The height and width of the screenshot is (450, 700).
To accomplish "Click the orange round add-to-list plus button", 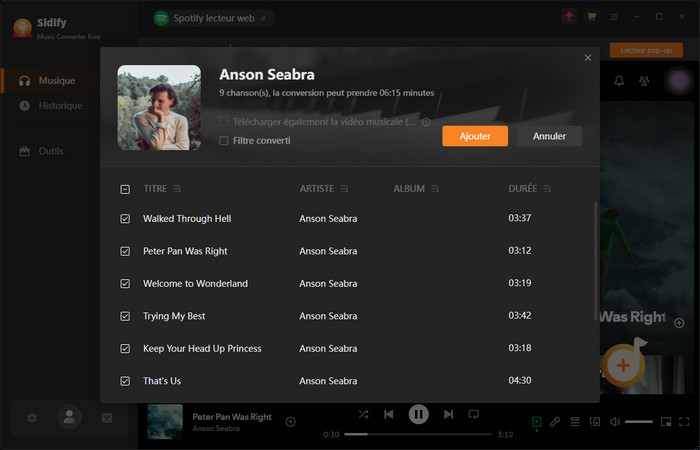I will (x=623, y=365).
